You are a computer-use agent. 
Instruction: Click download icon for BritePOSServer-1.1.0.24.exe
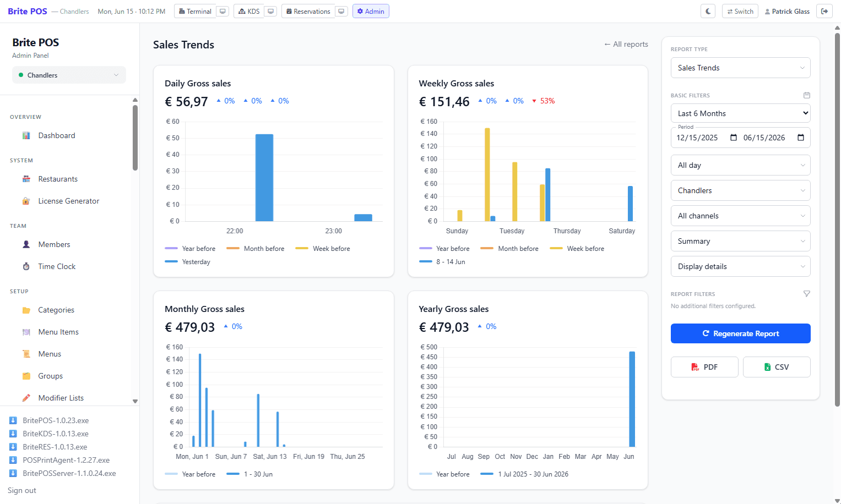(x=13, y=473)
